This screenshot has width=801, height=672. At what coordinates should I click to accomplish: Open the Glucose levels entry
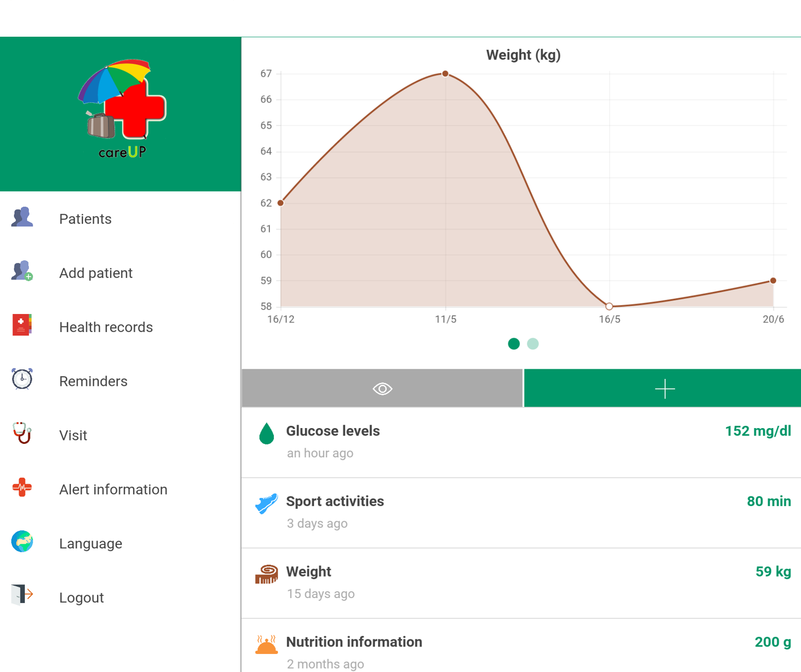(x=521, y=442)
